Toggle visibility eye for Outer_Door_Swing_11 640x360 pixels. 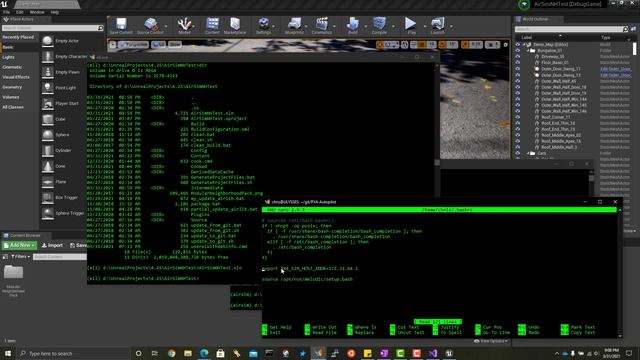pos(518,69)
